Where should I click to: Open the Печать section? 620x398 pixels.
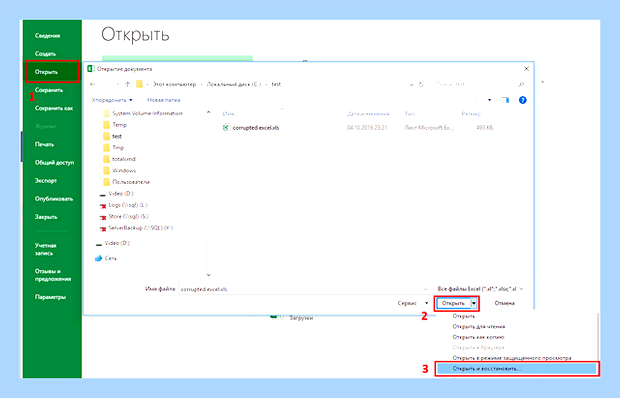click(x=44, y=144)
